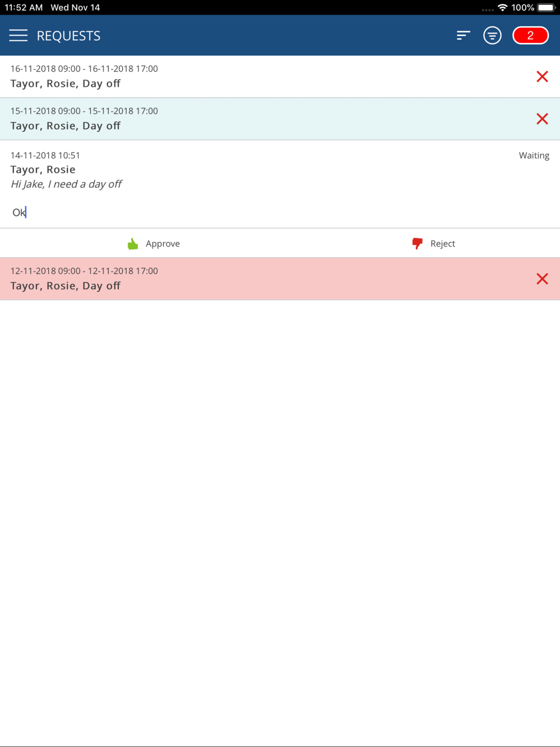The height and width of the screenshot is (747, 560).
Task: Click the green thumbs-up icon
Action: tap(133, 244)
